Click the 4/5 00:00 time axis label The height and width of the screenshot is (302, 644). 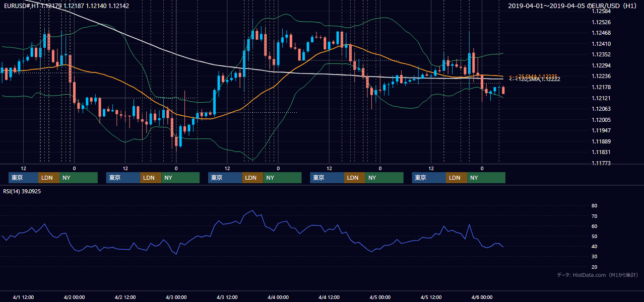click(x=380, y=297)
